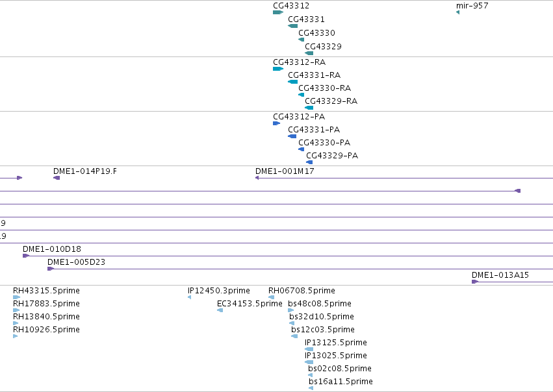This screenshot has width=553, height=392.
Task: Select the RH43315.5prime EST glyph
Action: 17,297
